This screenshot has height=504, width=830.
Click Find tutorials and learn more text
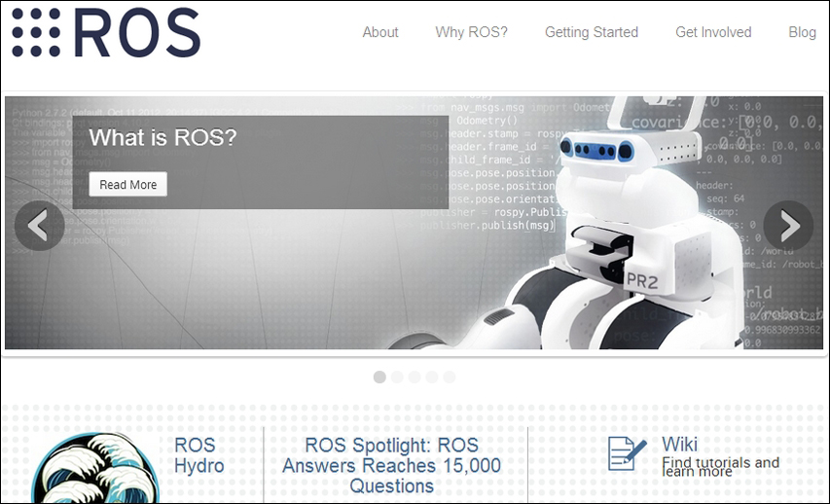click(720, 467)
